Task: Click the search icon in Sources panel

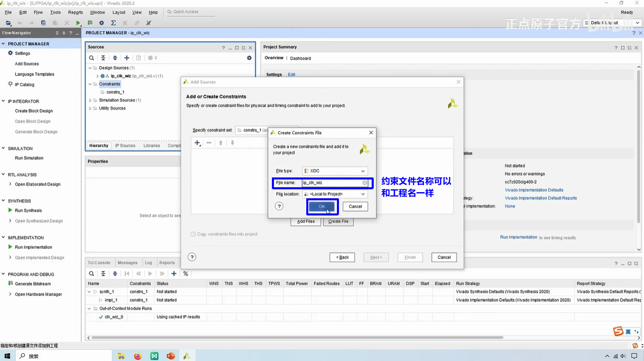Action: tap(92, 58)
